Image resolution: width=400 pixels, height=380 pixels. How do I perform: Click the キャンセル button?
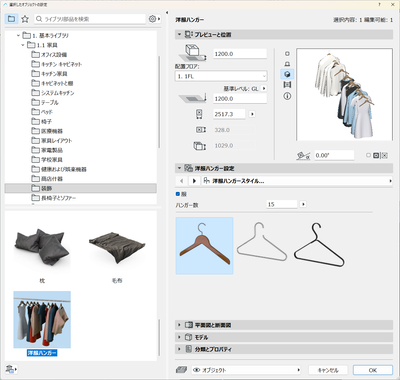coord(328,370)
